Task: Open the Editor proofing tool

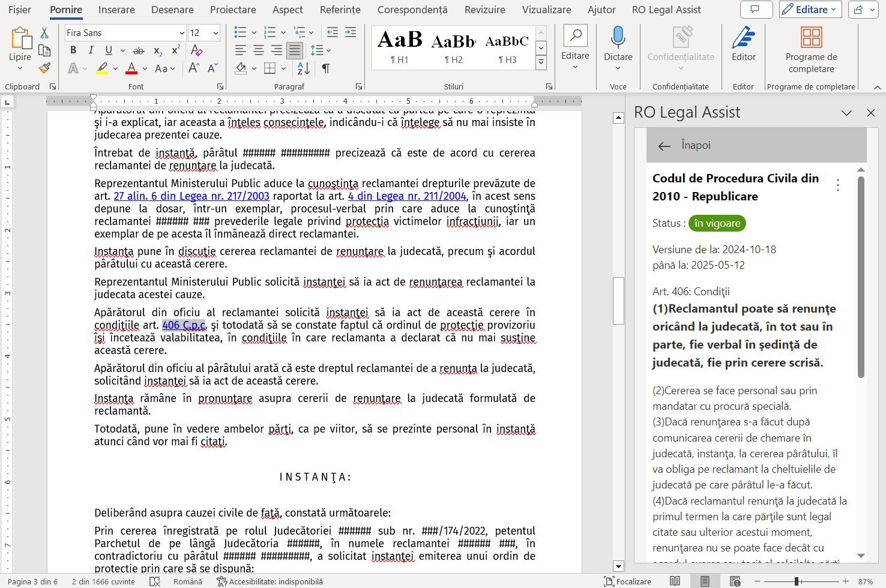Action: pyautogui.click(x=743, y=44)
